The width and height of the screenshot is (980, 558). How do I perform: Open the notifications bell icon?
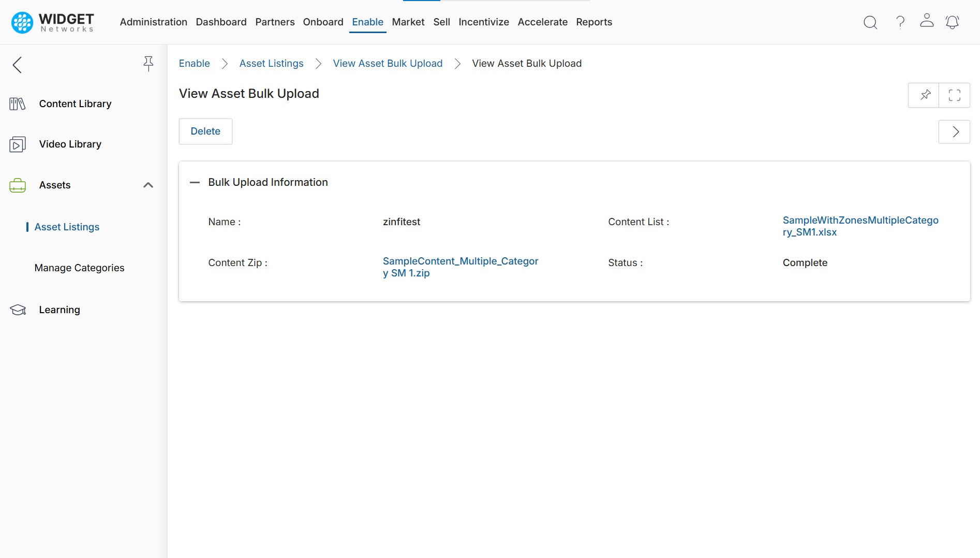point(952,22)
